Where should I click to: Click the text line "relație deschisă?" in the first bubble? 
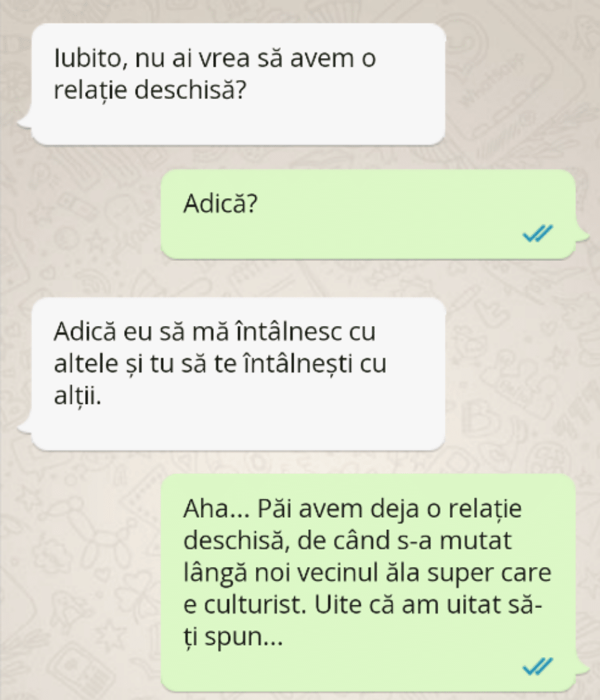pos(150,90)
